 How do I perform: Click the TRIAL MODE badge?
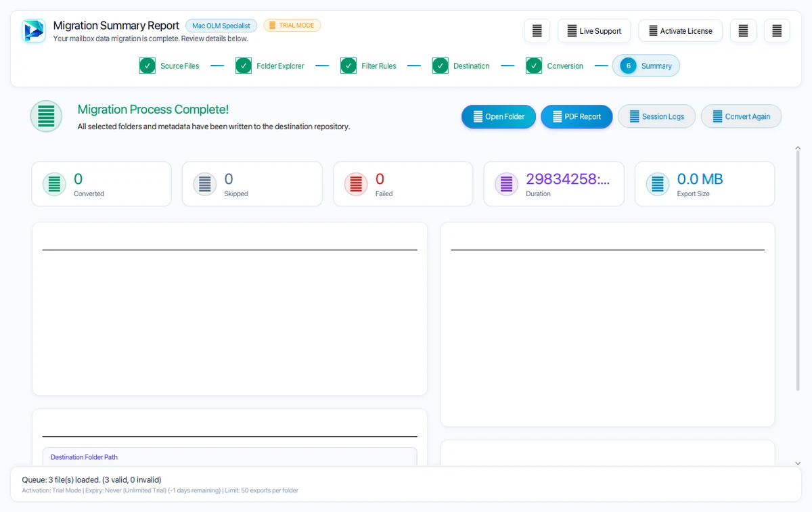(292, 26)
